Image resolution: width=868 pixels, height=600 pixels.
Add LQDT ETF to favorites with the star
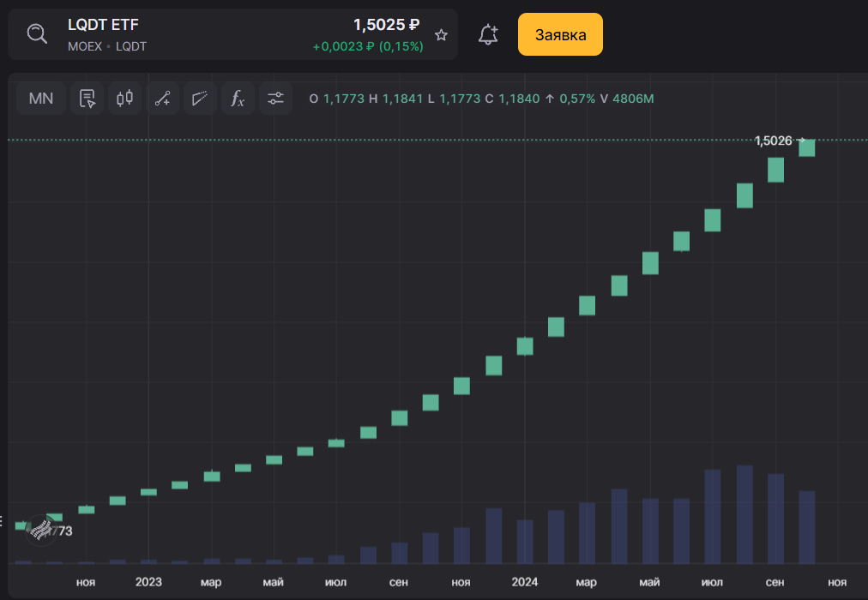(441, 35)
